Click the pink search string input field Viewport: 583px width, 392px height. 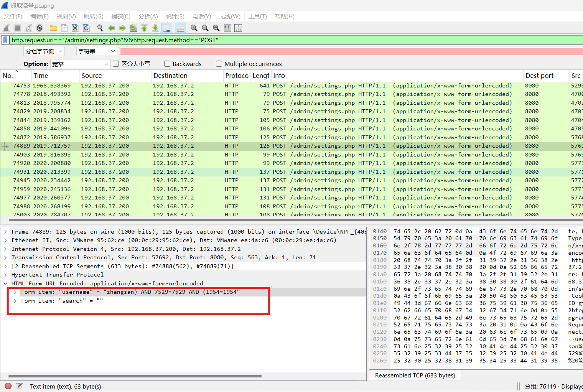pyautogui.click(x=351, y=51)
